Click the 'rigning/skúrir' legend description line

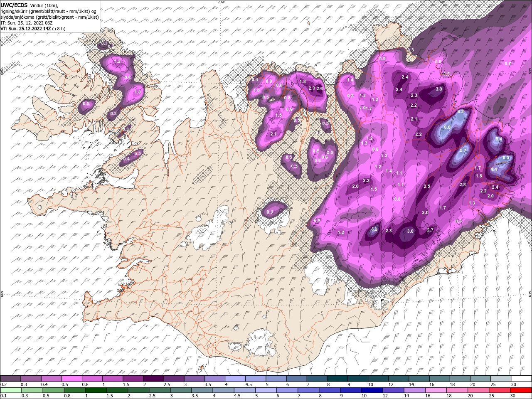coord(49,11)
